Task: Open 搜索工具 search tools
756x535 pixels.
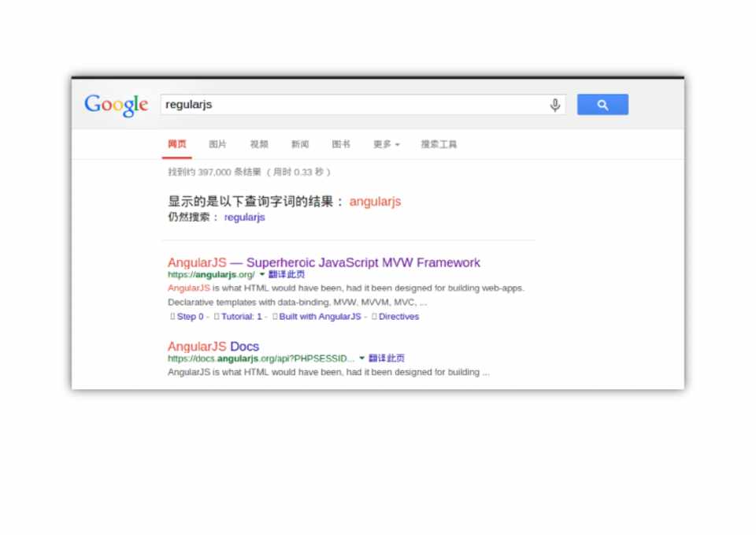Action: pos(439,144)
